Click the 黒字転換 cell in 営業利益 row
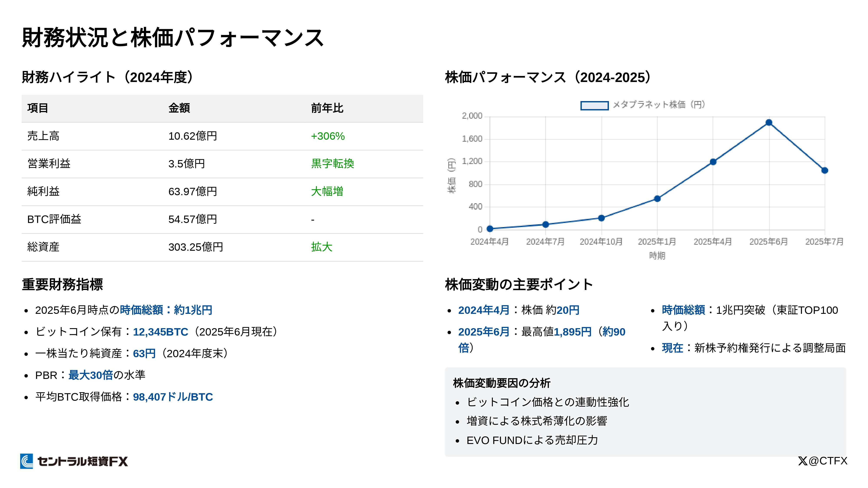Screen dimensions: 868x488 click(x=332, y=164)
